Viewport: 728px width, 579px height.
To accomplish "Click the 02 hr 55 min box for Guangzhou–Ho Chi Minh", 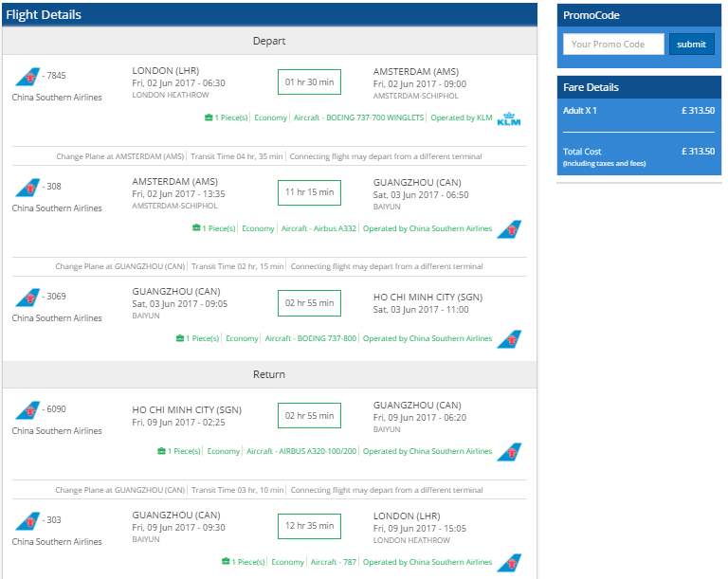I will point(309,303).
